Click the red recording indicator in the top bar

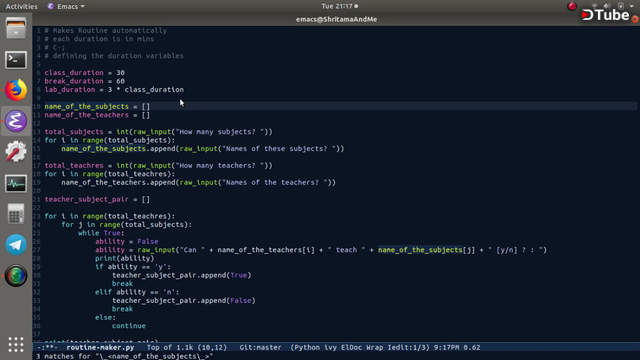click(572, 6)
